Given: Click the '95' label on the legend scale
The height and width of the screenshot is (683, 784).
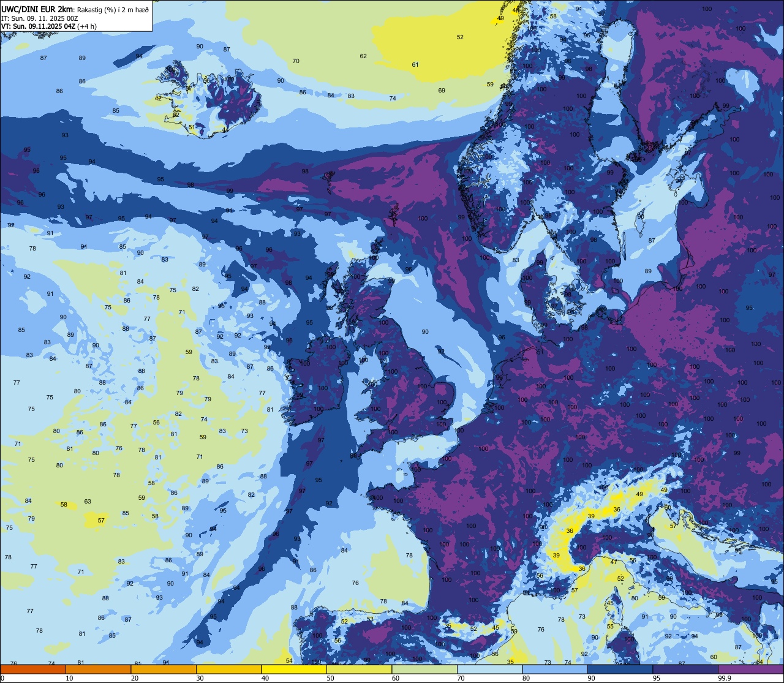Looking at the screenshot, I should coord(657,678).
